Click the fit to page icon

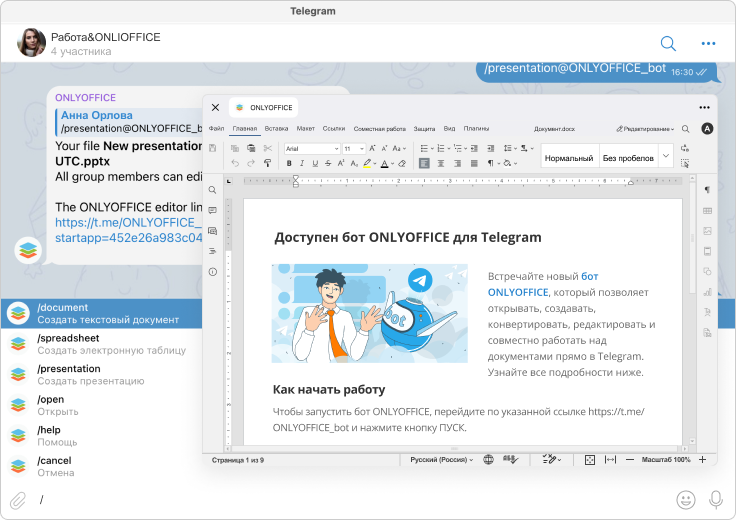pyautogui.click(x=590, y=460)
